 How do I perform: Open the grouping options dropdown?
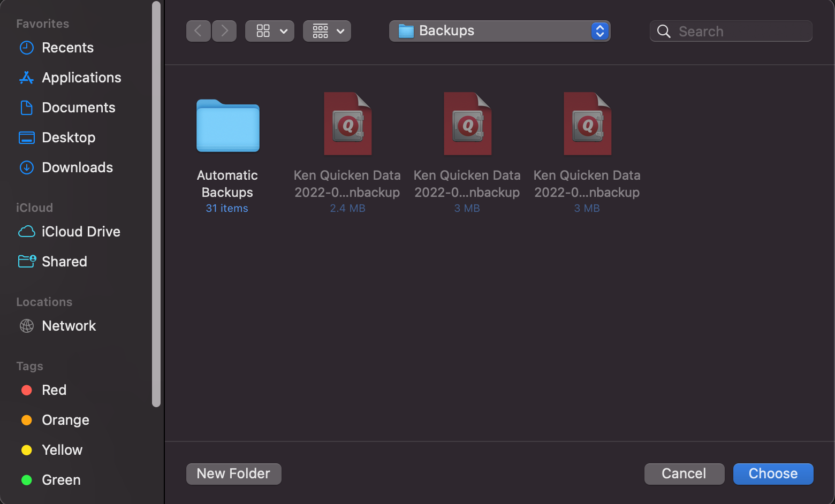[327, 31]
